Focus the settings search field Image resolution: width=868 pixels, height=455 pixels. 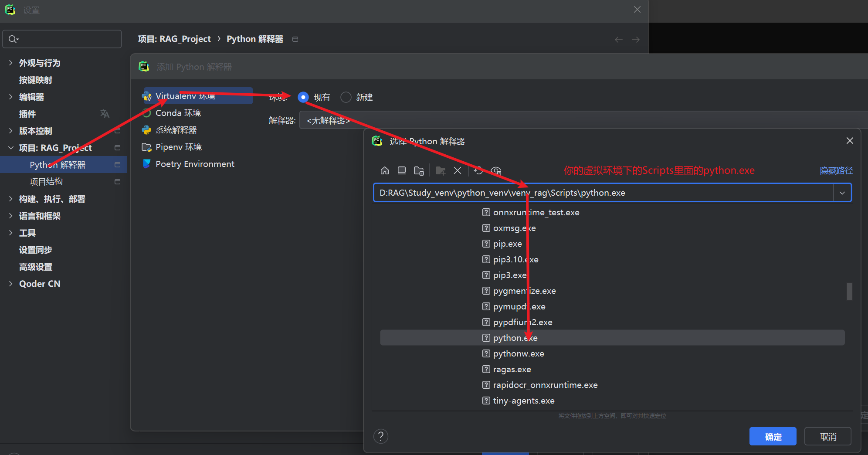point(62,39)
